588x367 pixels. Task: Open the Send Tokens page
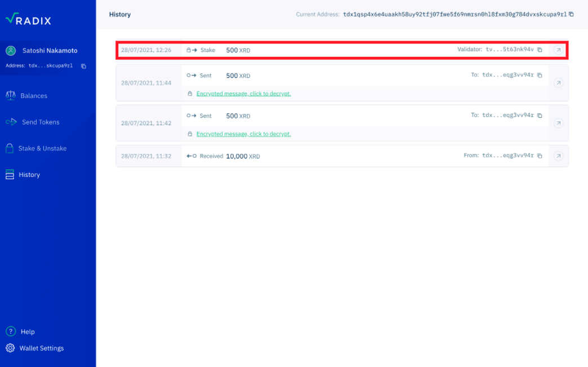41,122
